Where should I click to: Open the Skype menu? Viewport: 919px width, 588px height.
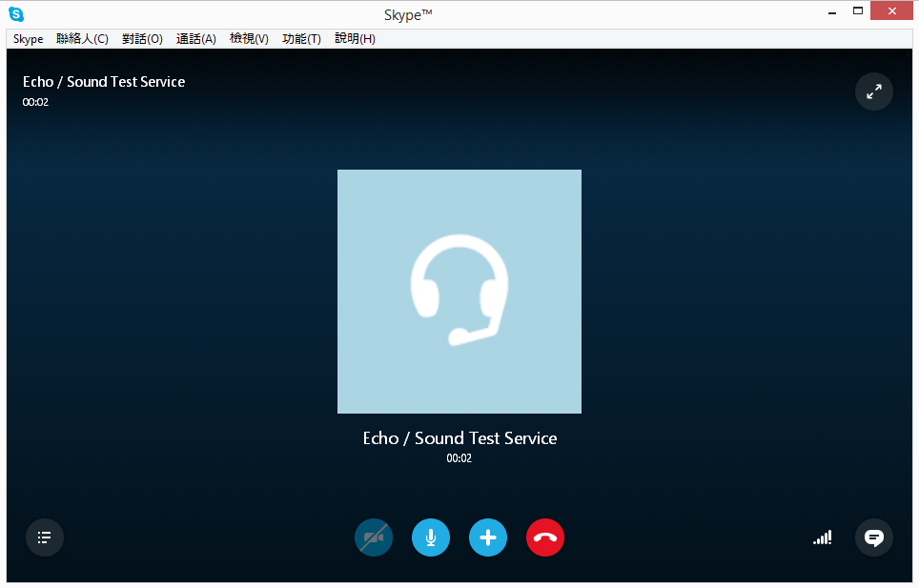coord(28,39)
